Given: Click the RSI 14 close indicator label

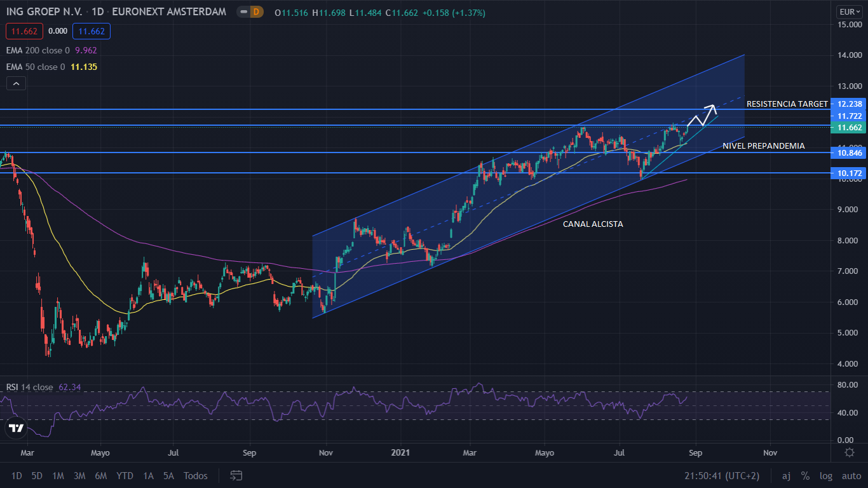Looking at the screenshot, I should pyautogui.click(x=30, y=387).
